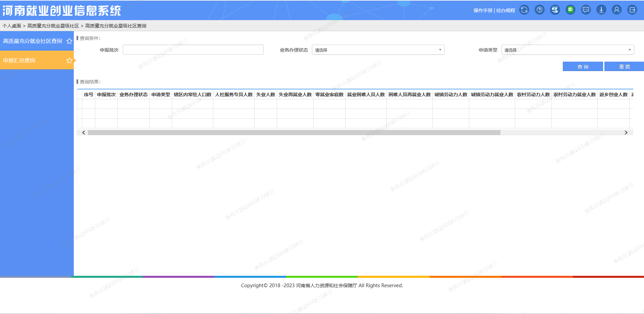Select 申报汇总查询 sidebar menu item
Viewport: 644px width, 314px height.
[19, 61]
